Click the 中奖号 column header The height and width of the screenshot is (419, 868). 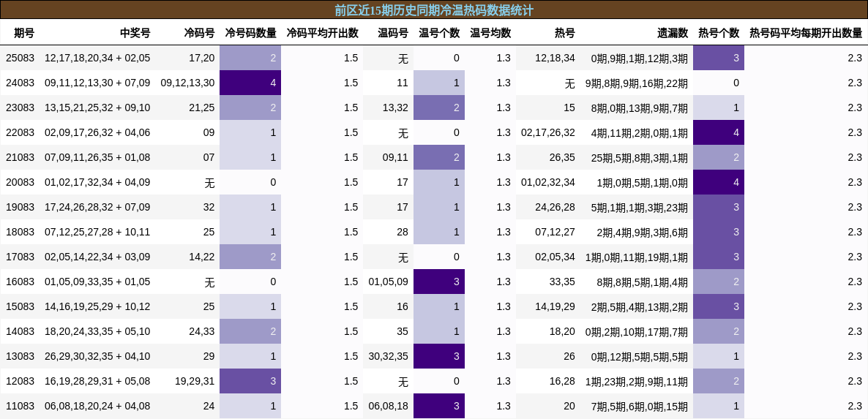135,33
